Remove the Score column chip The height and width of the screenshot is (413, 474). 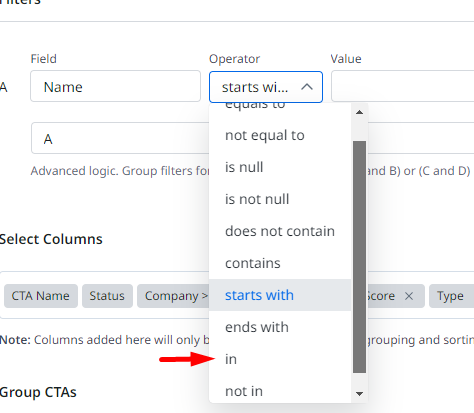coord(409,296)
